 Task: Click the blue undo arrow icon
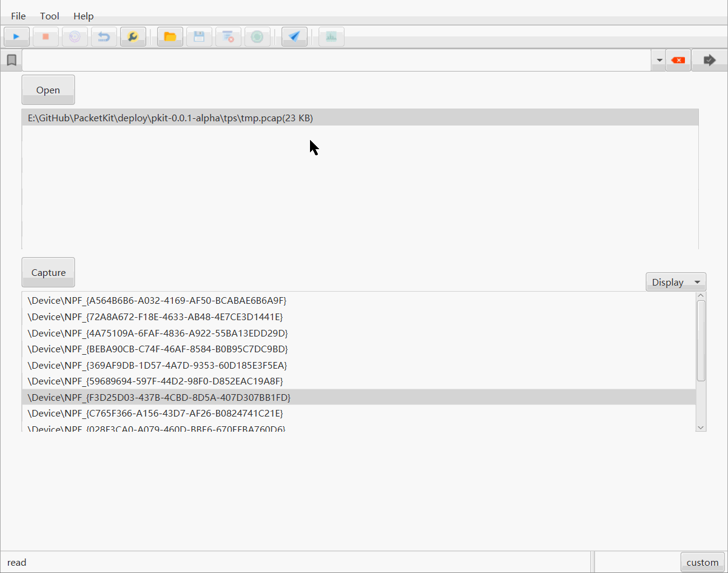104,37
